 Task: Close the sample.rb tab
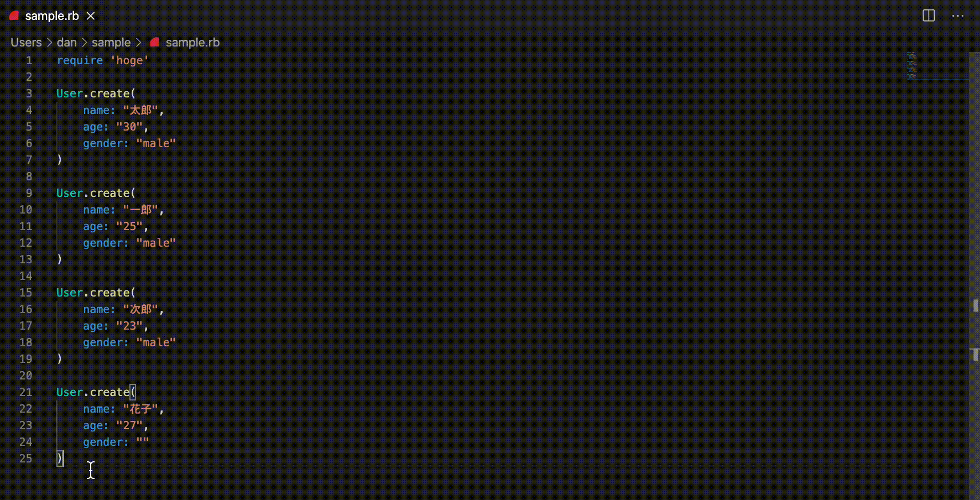pyautogui.click(x=91, y=16)
